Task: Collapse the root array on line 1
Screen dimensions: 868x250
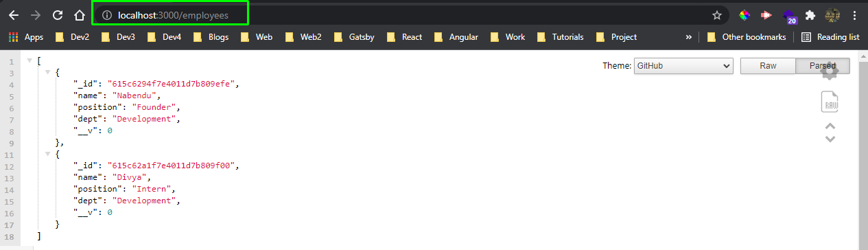Action: 30,61
